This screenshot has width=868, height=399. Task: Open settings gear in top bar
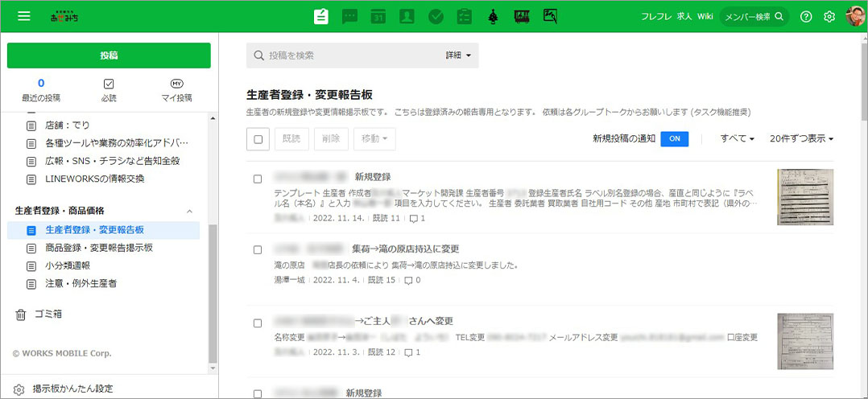pos(829,16)
